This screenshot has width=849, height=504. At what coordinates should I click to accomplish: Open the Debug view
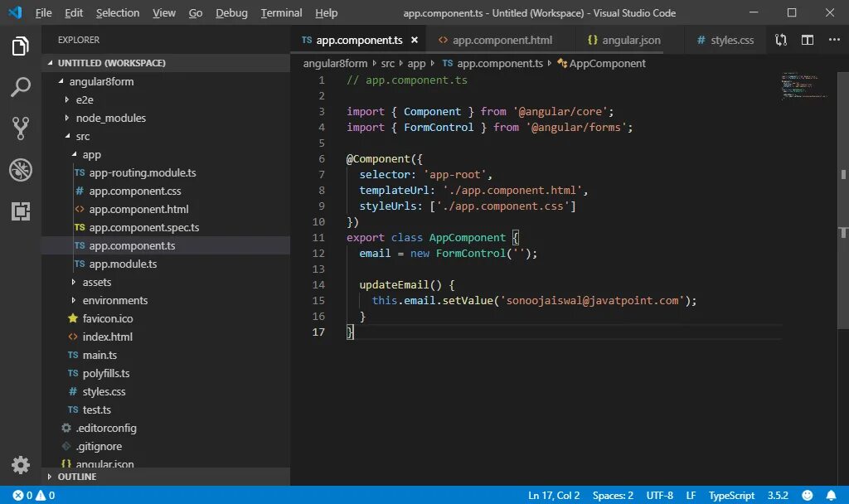click(x=21, y=170)
